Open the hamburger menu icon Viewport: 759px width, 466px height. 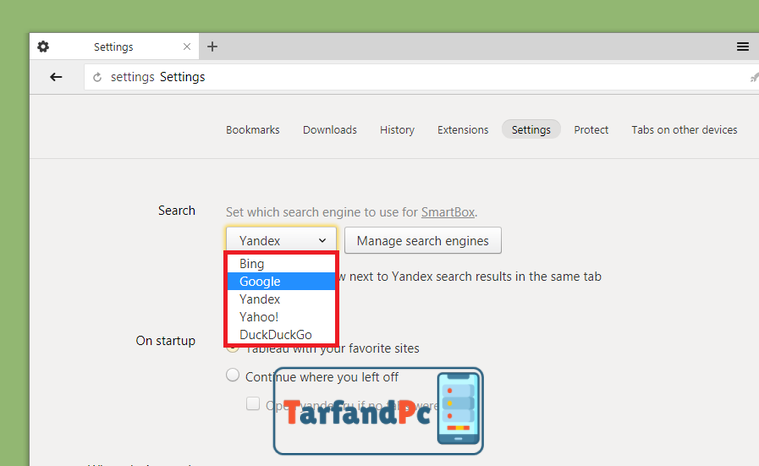(743, 46)
